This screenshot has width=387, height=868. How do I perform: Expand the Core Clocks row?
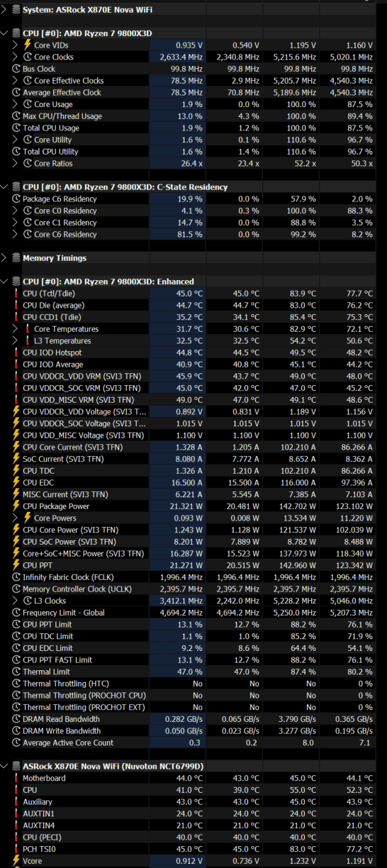coord(16,57)
